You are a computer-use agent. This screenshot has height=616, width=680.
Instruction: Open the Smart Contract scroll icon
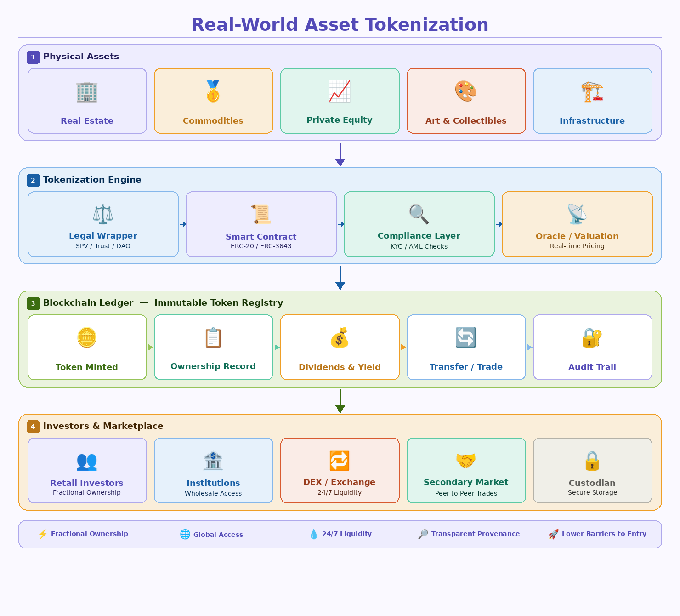[x=261, y=213]
